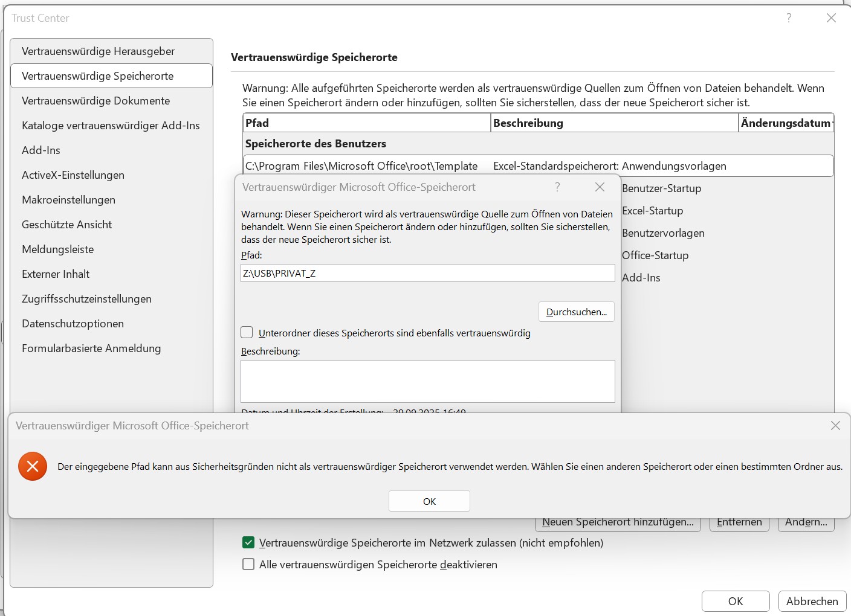Click the Durchsuchen button
Image resolution: width=851 pixels, height=616 pixels.
pos(577,312)
